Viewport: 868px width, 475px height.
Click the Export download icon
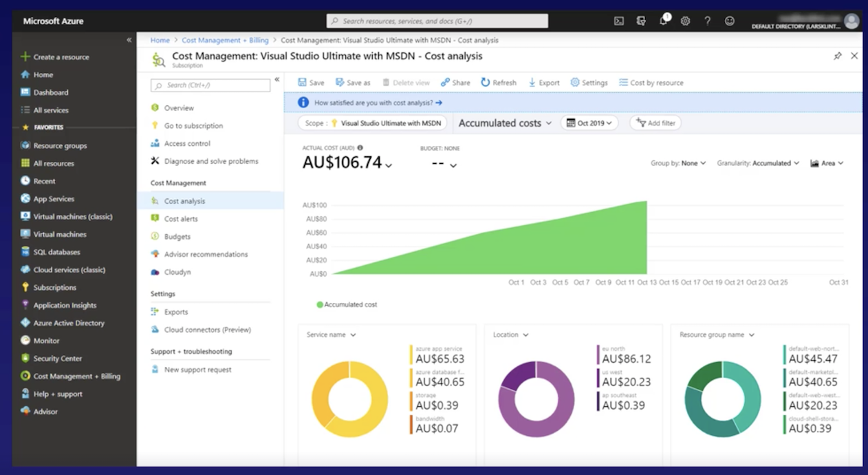click(x=532, y=83)
